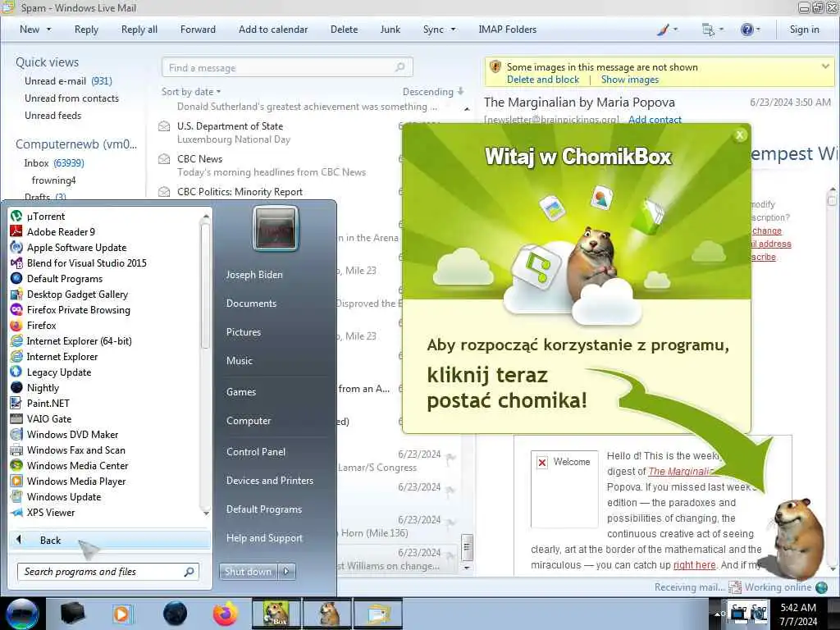Open the paintbrush colorizer toolbar icon

pyautogui.click(x=663, y=30)
